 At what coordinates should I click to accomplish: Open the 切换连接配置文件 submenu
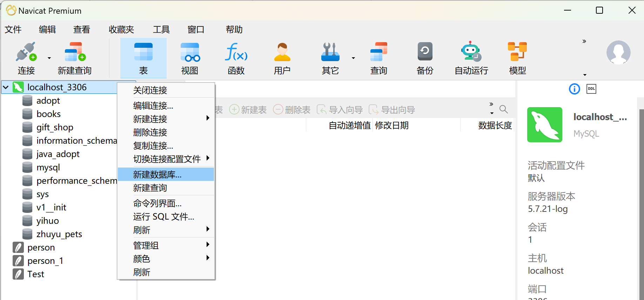(166, 159)
